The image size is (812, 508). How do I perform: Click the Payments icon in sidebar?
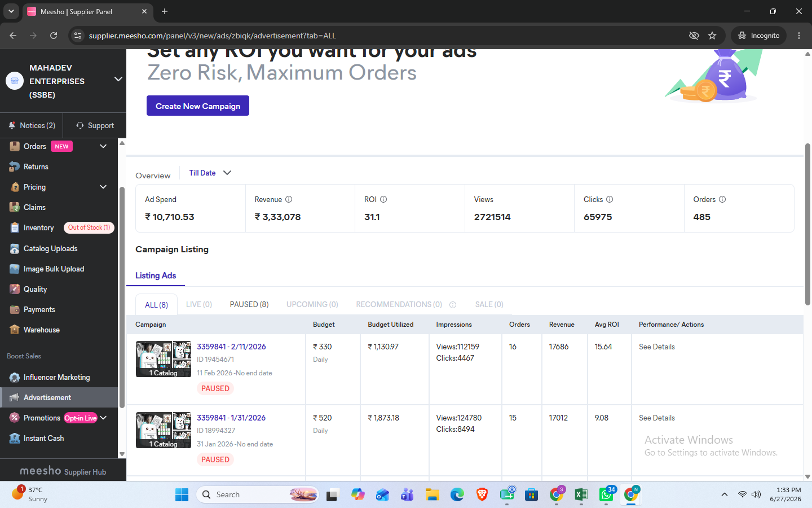15,309
